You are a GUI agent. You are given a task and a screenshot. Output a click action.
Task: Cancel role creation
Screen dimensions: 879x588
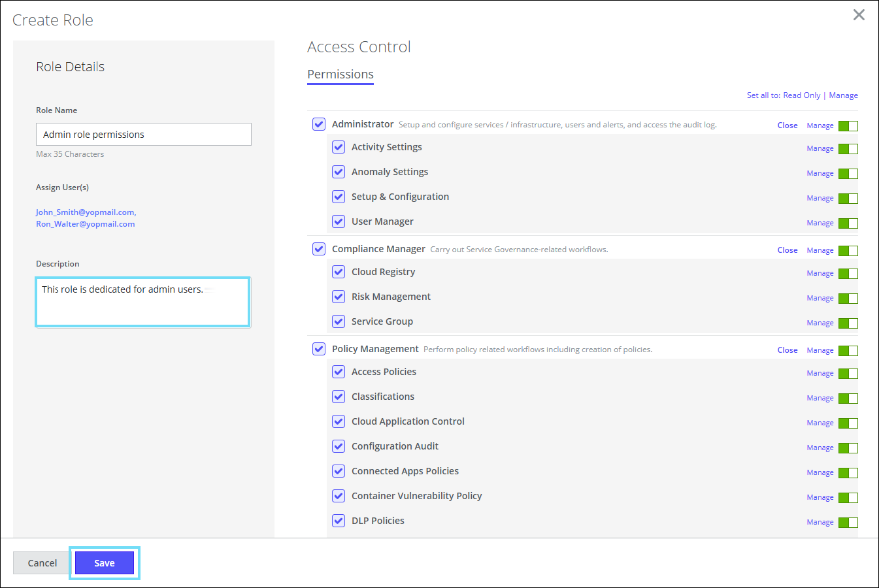(42, 563)
